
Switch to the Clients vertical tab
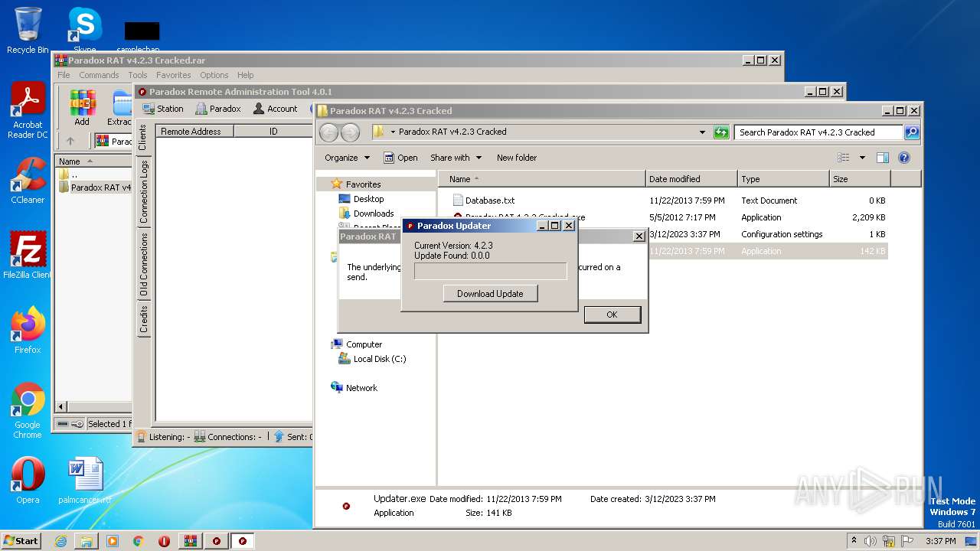click(x=142, y=137)
